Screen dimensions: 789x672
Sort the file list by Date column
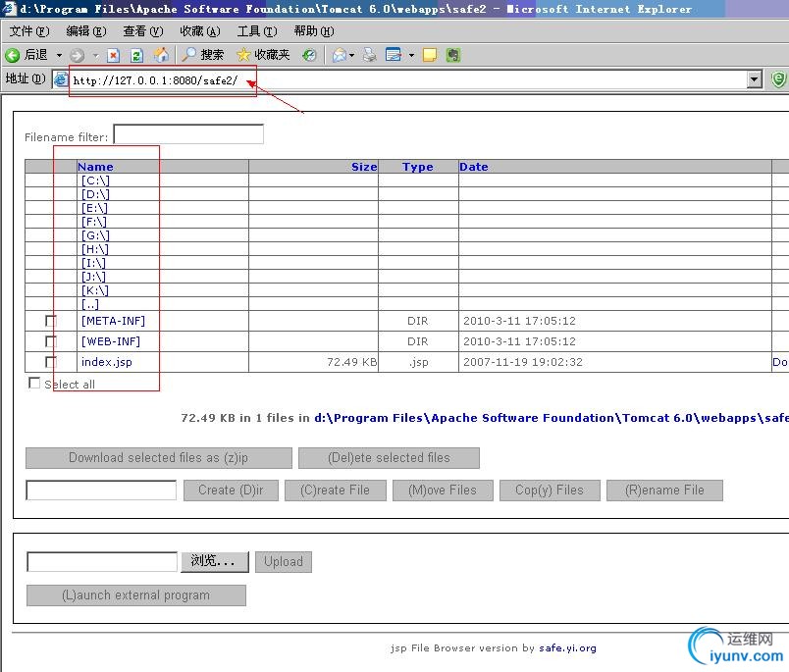(474, 167)
